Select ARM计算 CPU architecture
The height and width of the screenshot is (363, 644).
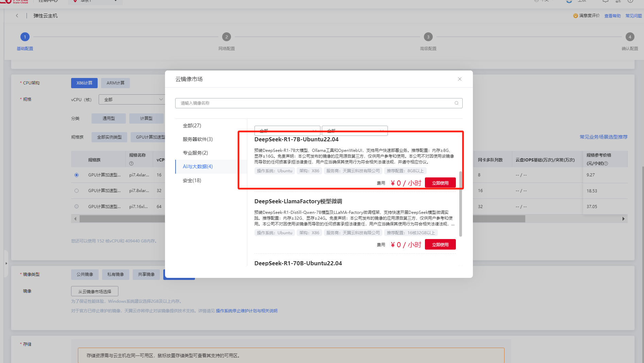(116, 83)
